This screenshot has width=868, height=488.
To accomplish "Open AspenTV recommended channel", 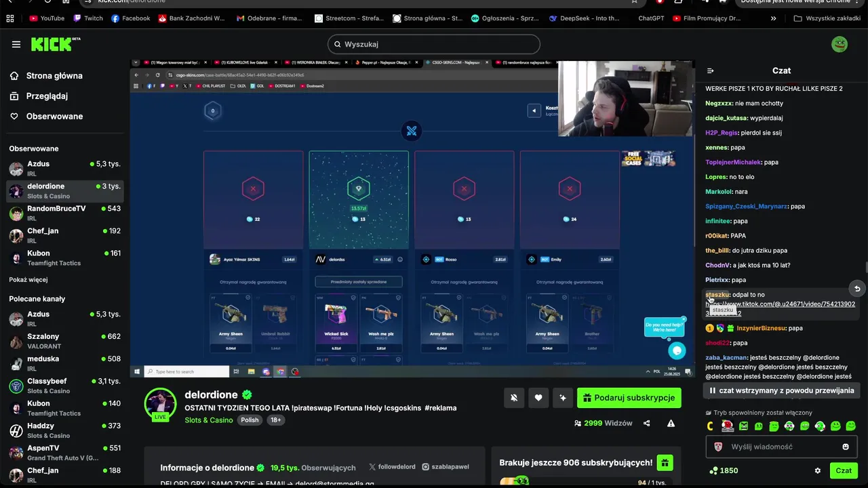I will (65, 453).
